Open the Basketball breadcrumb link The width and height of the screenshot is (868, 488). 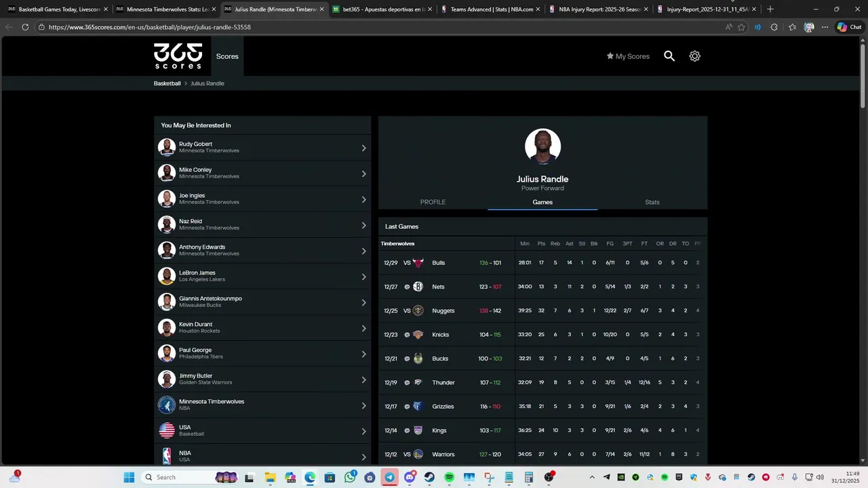167,83
